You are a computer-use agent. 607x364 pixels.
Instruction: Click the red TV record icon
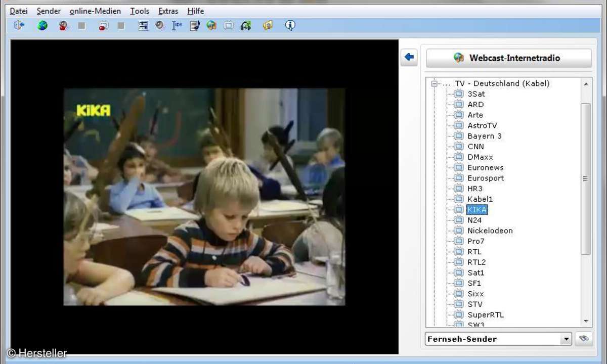pyautogui.click(x=103, y=25)
